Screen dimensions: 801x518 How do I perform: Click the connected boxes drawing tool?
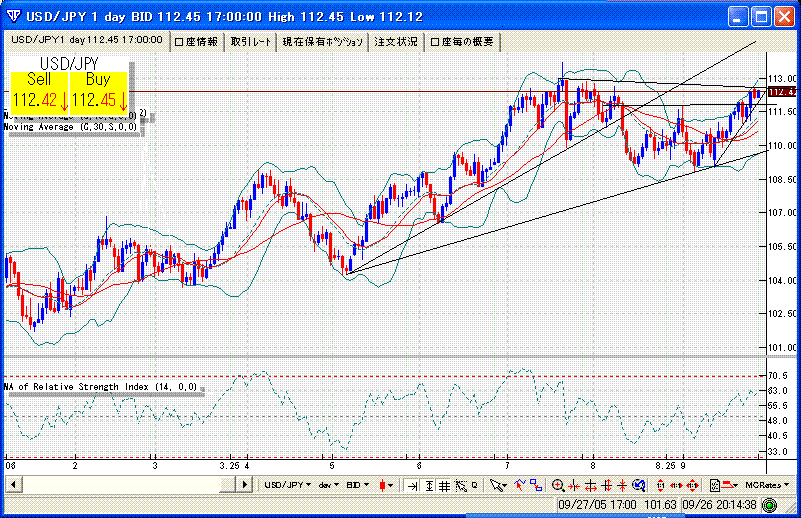(535, 485)
